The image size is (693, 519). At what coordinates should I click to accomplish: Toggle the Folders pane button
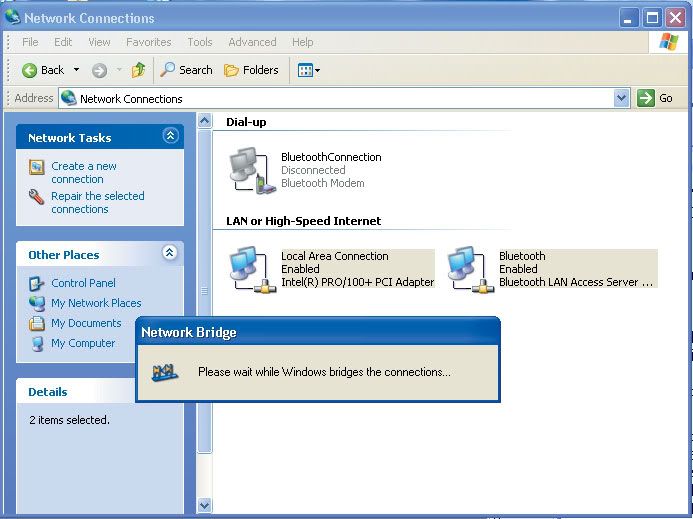pos(251,70)
